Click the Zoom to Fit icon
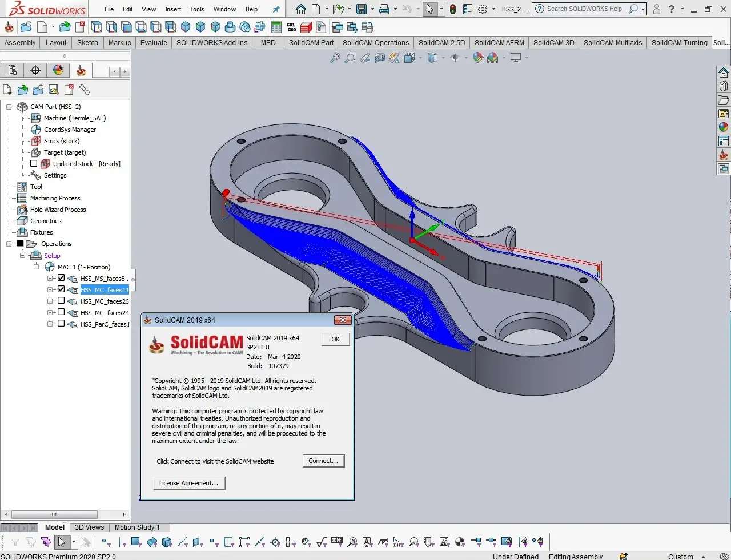The width and height of the screenshot is (731, 560). pyautogui.click(x=335, y=58)
